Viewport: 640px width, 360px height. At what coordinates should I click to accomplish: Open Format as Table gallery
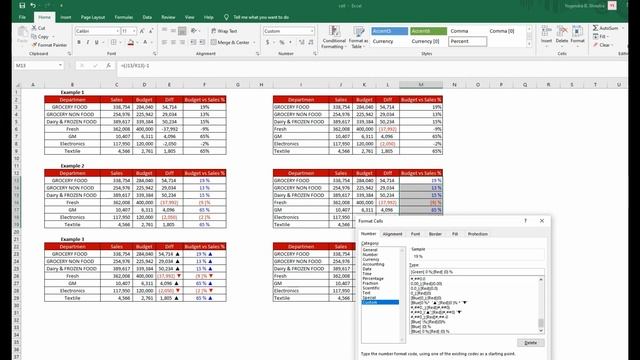click(x=358, y=37)
